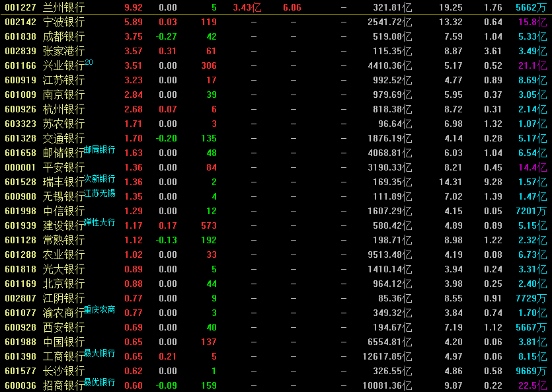
Task: Select the 9.28 turnover value
Action: pyautogui.click(x=493, y=182)
